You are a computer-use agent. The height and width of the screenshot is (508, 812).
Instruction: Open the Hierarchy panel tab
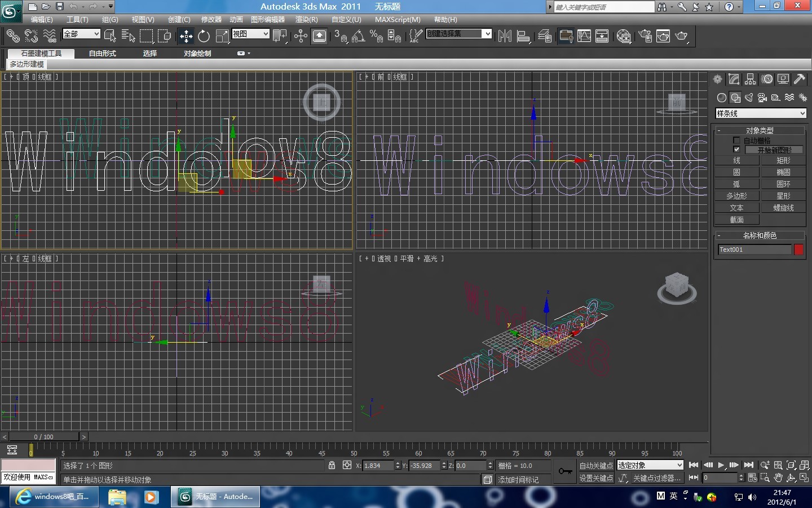tap(750, 79)
